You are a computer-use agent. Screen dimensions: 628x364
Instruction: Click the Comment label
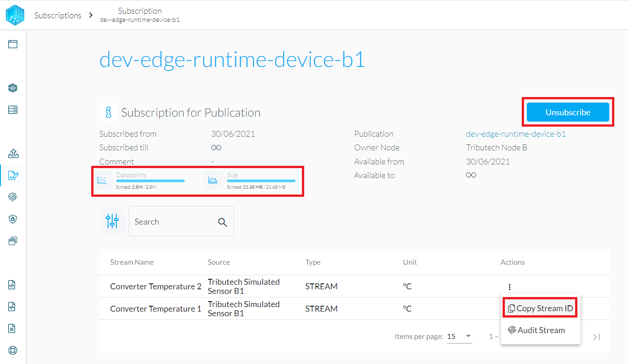(x=117, y=162)
